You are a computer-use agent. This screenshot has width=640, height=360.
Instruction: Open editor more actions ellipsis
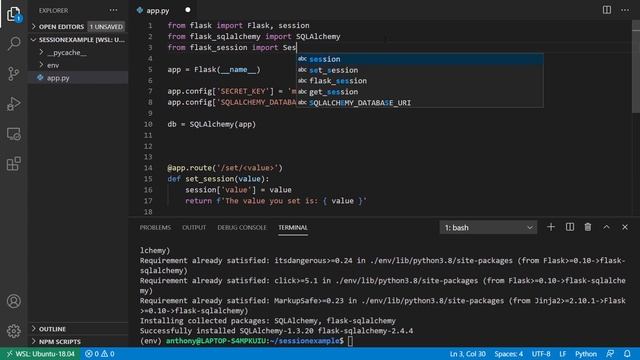(x=625, y=10)
